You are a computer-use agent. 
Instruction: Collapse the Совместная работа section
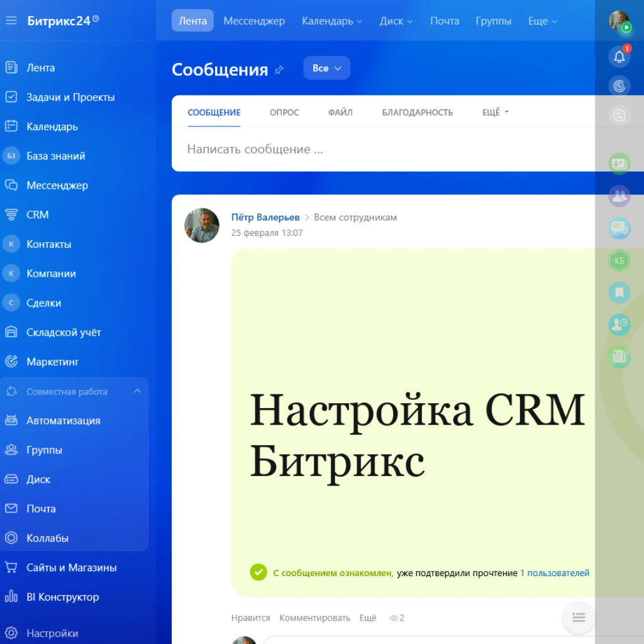tap(137, 391)
